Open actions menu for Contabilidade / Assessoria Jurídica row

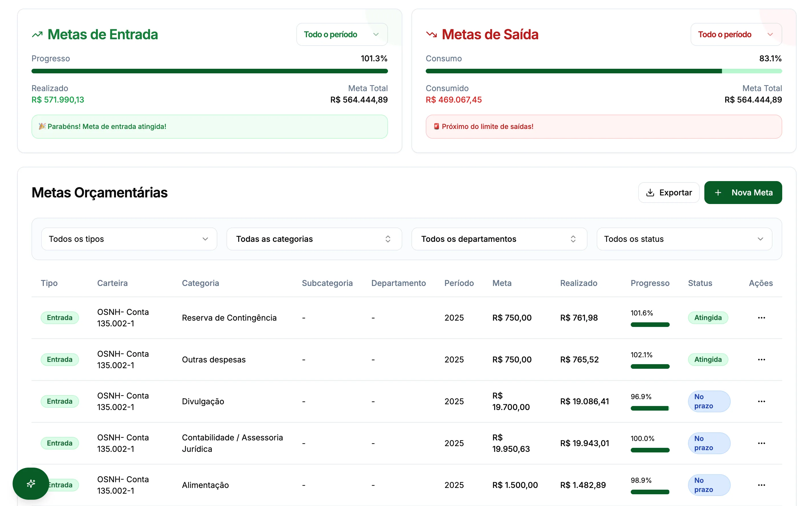tap(761, 443)
